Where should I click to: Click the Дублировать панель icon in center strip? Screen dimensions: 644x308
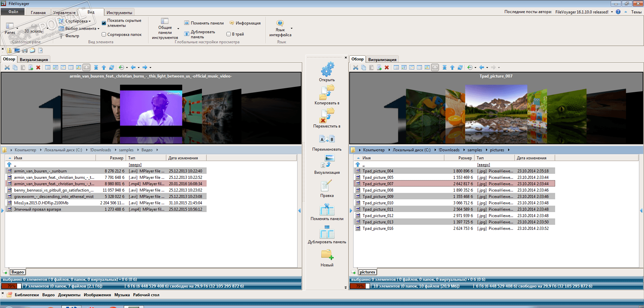[x=327, y=232]
